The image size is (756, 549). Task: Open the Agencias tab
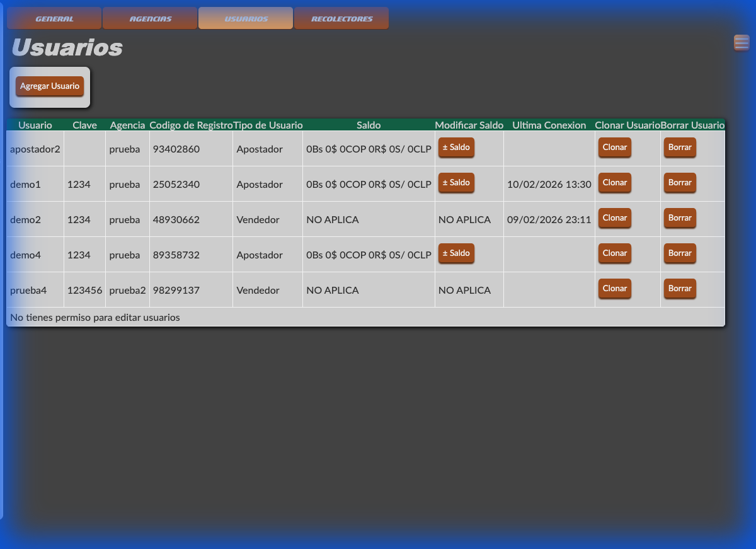click(151, 19)
